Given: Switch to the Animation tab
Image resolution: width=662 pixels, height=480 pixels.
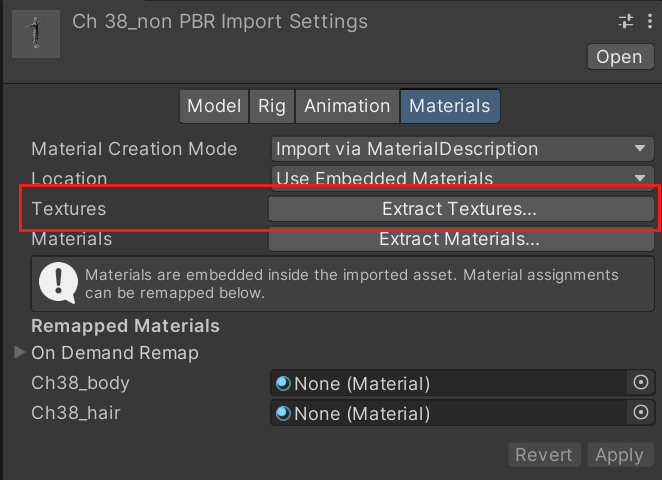Looking at the screenshot, I should point(347,106).
